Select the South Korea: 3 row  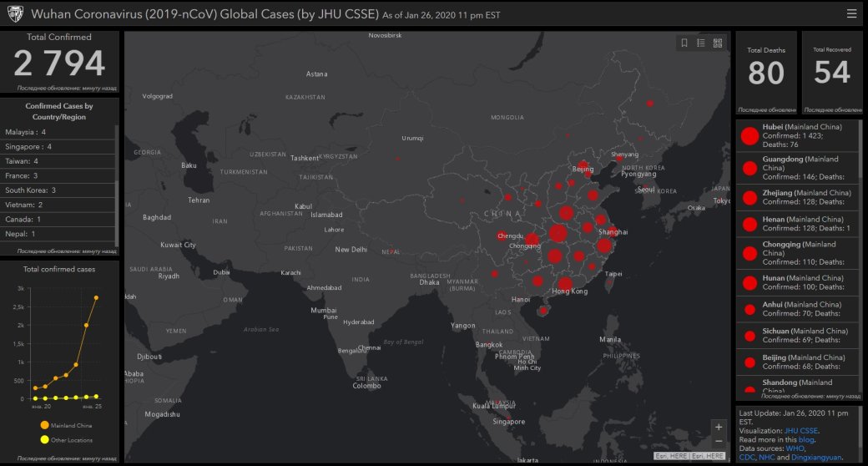pos(58,190)
